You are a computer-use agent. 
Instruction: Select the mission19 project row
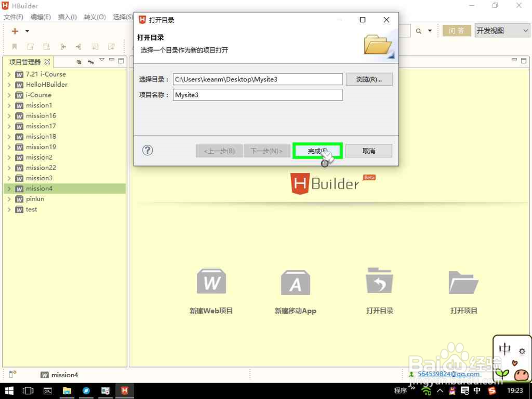(x=64, y=147)
